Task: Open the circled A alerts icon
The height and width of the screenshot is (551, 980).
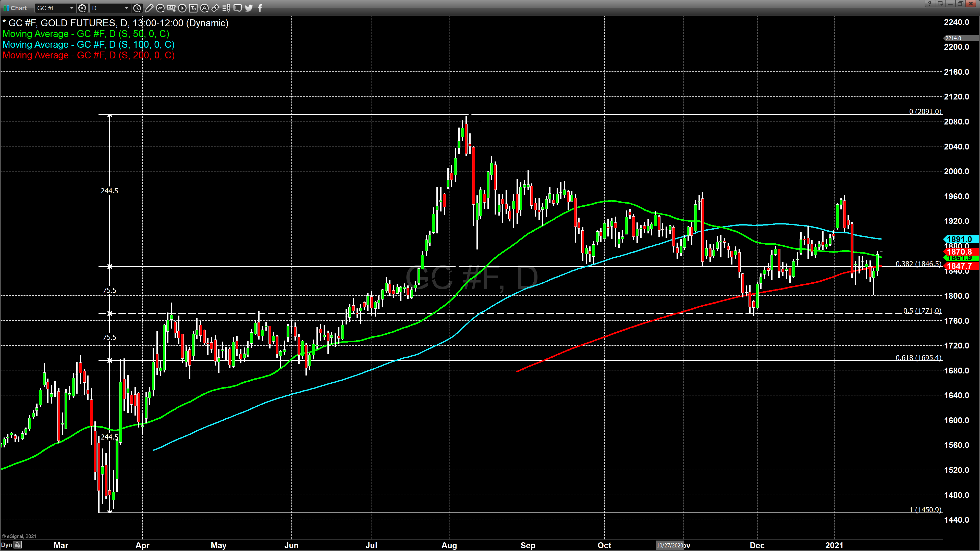Action: (204, 8)
